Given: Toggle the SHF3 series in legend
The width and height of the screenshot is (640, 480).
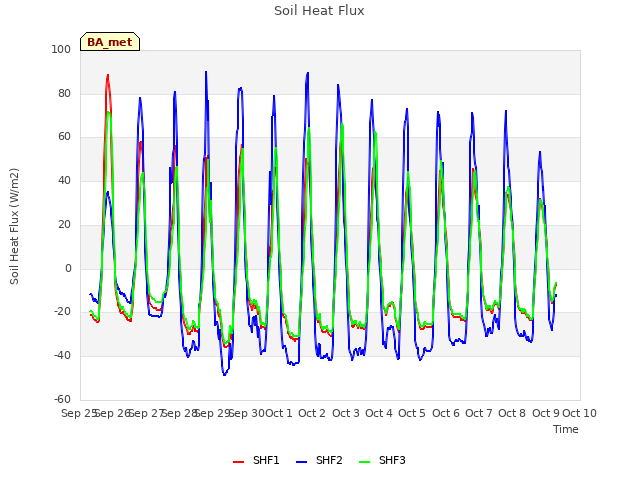Looking at the screenshot, I should [x=382, y=460].
